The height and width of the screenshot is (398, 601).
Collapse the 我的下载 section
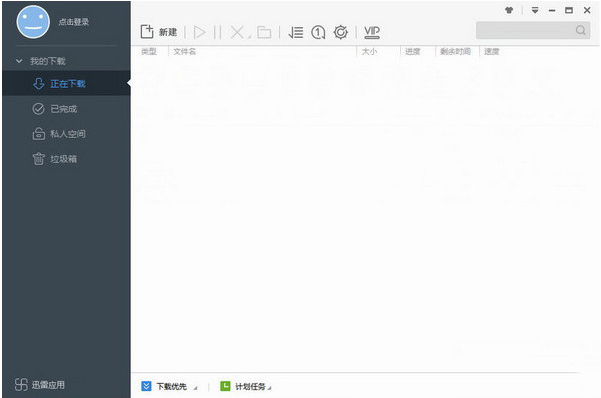coord(19,61)
